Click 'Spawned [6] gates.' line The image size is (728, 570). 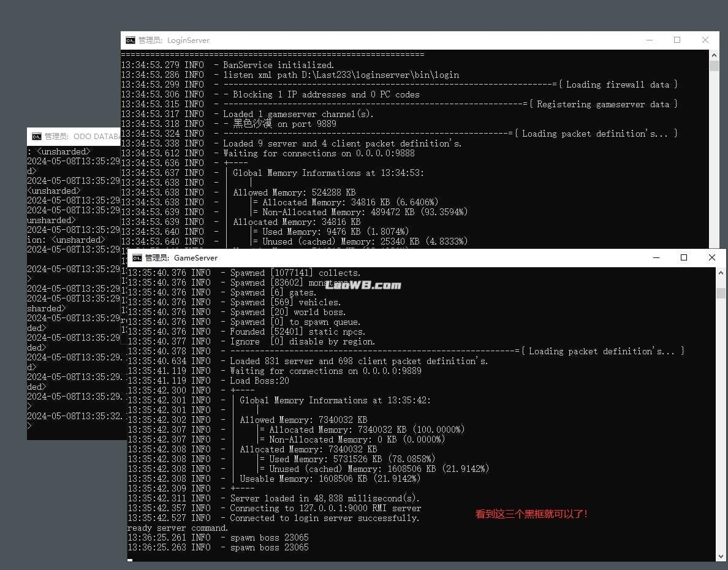point(222,292)
